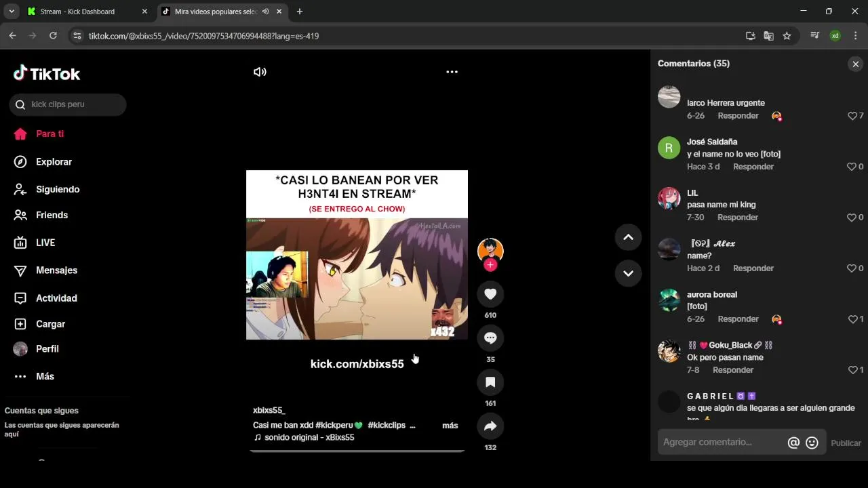
Task: Reply to Goku_Black's comment
Action: coord(733,370)
